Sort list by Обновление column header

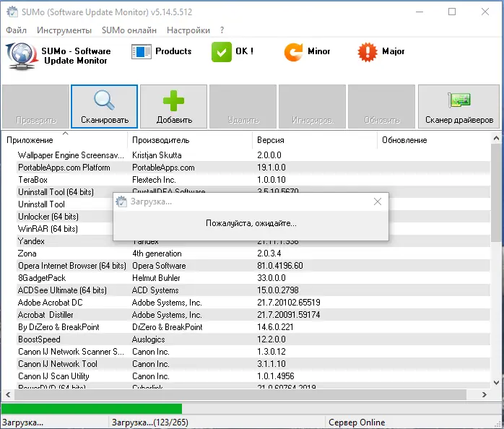(x=434, y=140)
